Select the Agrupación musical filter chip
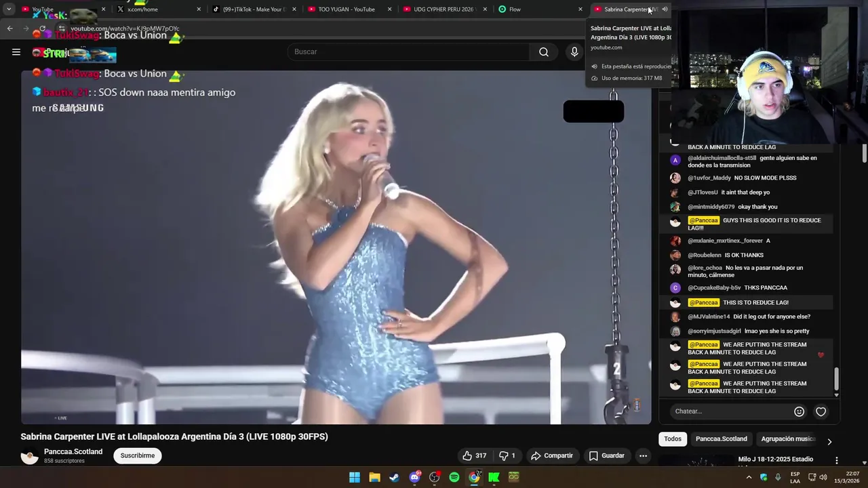Image resolution: width=868 pixels, height=488 pixels. click(x=787, y=439)
